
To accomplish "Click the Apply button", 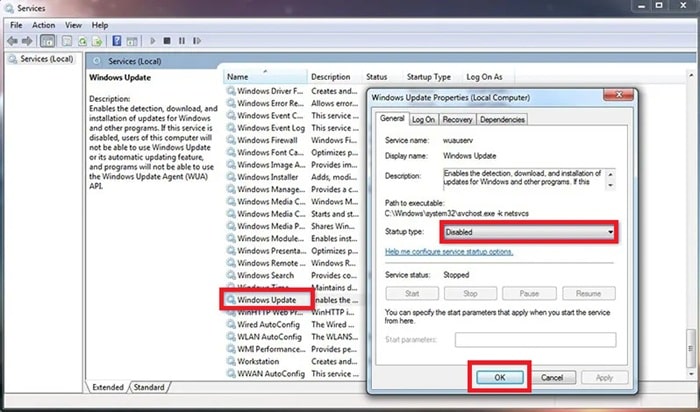I will (604, 378).
